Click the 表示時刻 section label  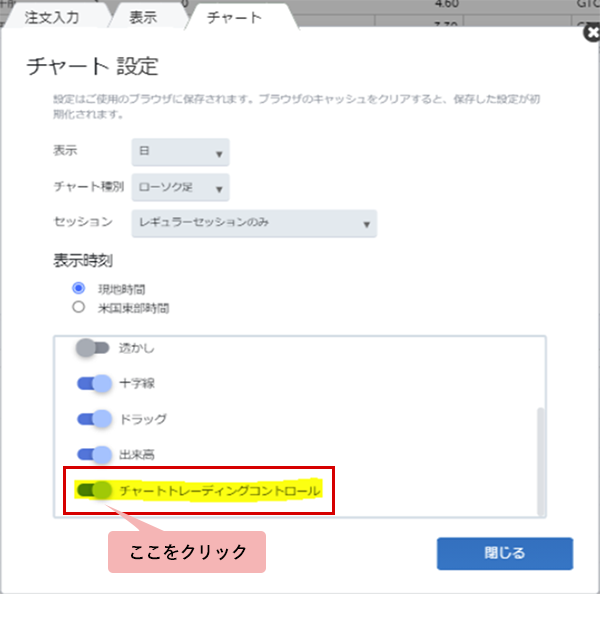tap(82, 261)
